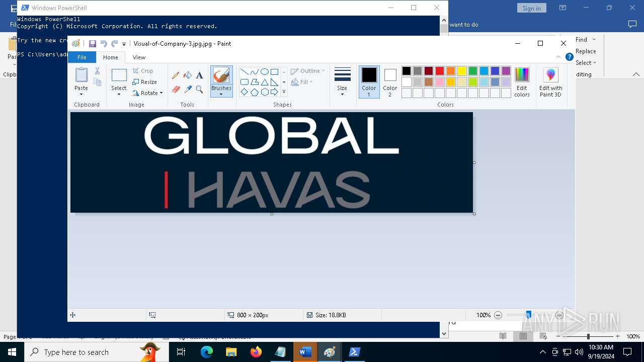Open Firefox from taskbar
Screen dimensions: 644x362
[x=256, y=352]
